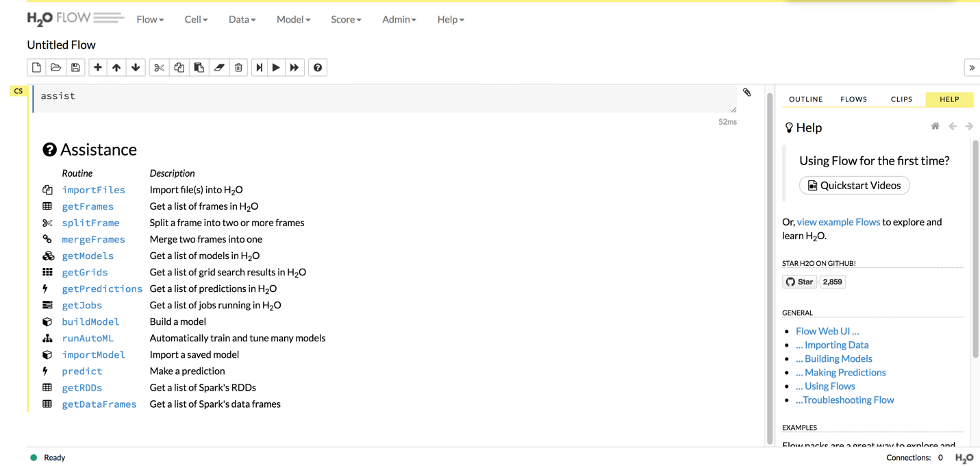Image resolution: width=980 pixels, height=466 pixels.
Task: Open the Model menu
Action: coord(293,19)
